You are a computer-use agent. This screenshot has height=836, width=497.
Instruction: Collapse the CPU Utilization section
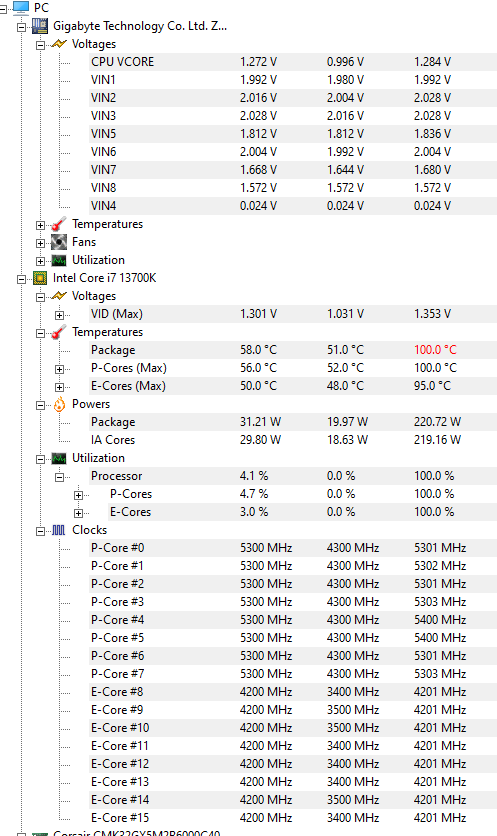[x=41, y=459]
